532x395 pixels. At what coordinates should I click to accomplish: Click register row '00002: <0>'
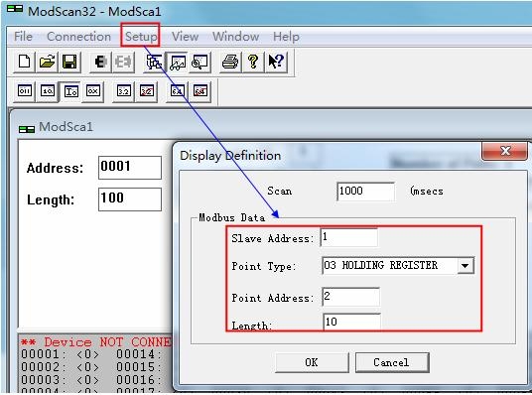click(61, 367)
